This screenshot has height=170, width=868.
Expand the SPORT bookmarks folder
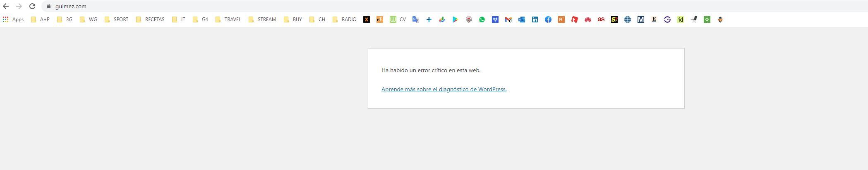[x=116, y=19]
